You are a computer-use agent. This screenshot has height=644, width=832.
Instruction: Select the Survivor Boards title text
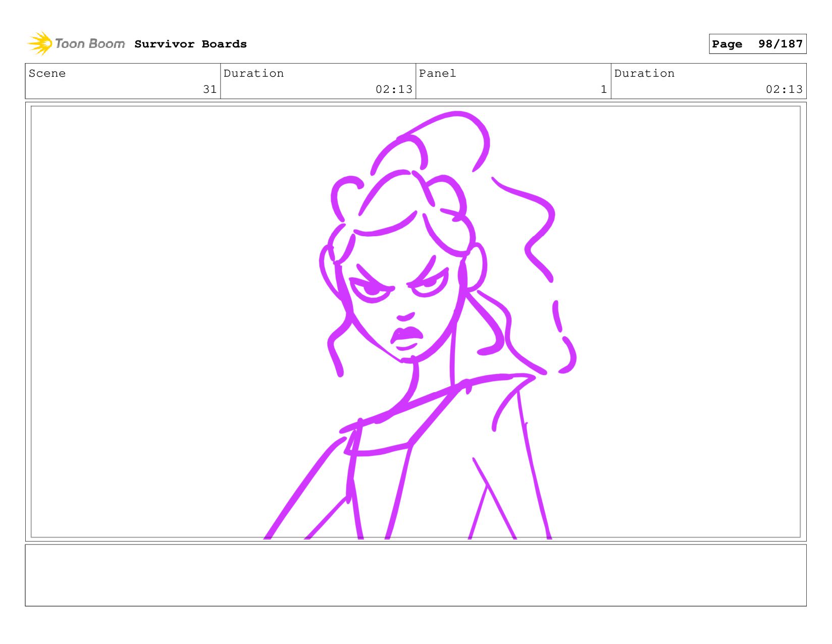(x=190, y=44)
